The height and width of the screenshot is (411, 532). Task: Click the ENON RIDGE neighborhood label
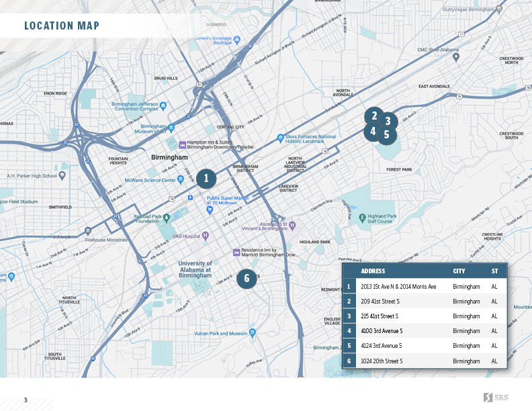55,93
